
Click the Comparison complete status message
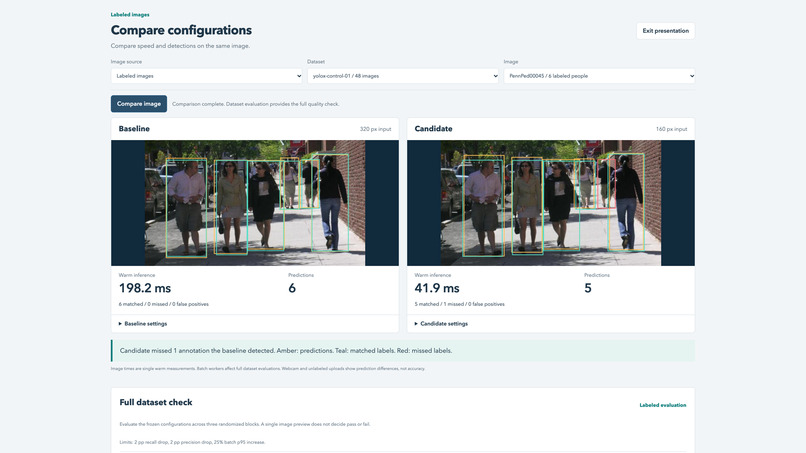point(255,104)
